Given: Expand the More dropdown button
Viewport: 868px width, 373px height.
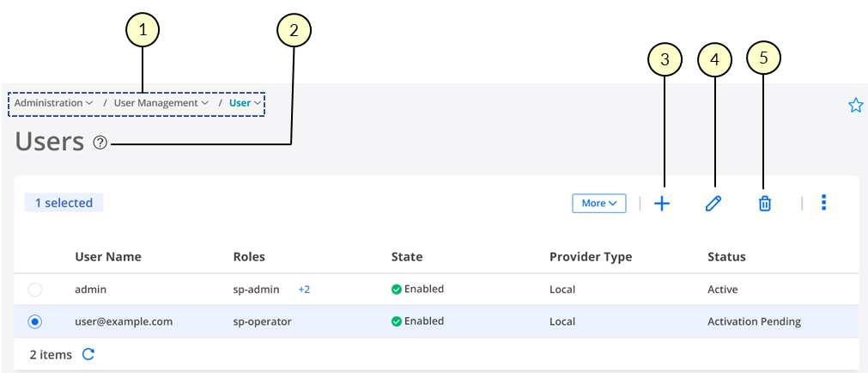Looking at the screenshot, I should 599,204.
